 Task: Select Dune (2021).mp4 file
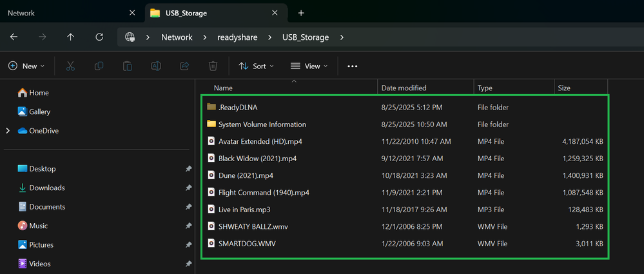pos(405,175)
